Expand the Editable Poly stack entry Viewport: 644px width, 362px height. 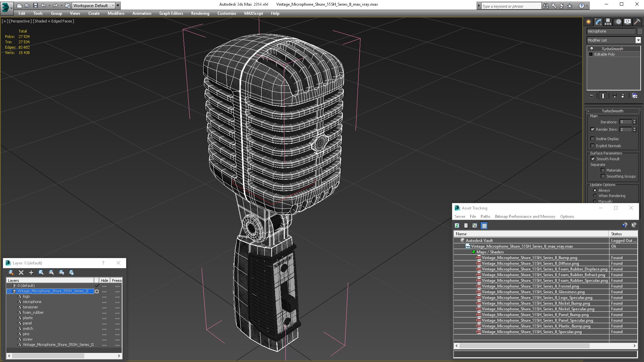pyautogui.click(x=591, y=54)
